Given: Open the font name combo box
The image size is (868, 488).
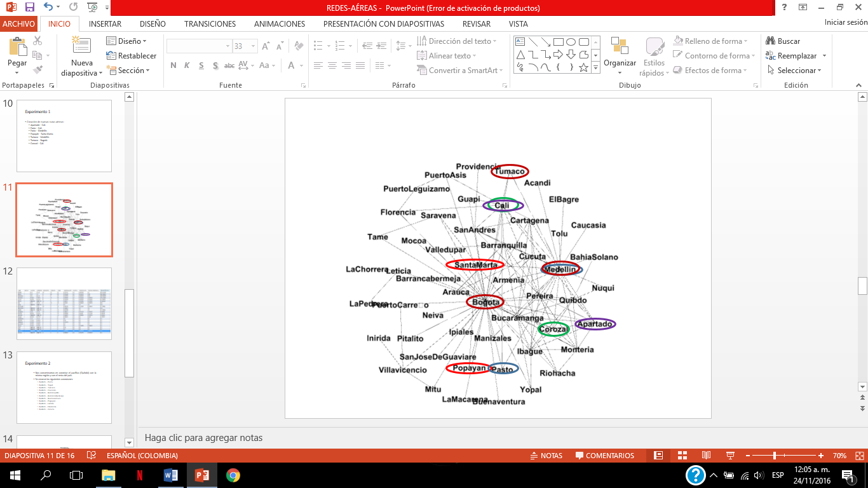Looking at the screenshot, I should click(x=199, y=46).
